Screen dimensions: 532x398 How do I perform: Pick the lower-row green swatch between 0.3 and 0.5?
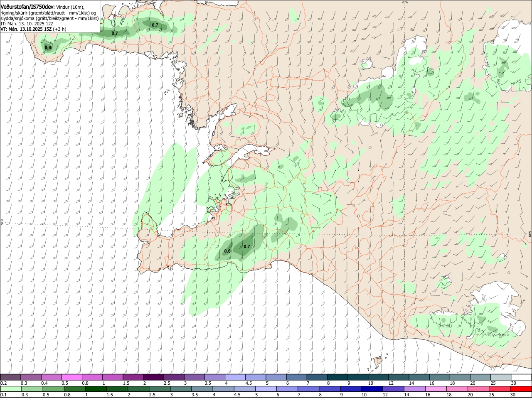[32, 389]
